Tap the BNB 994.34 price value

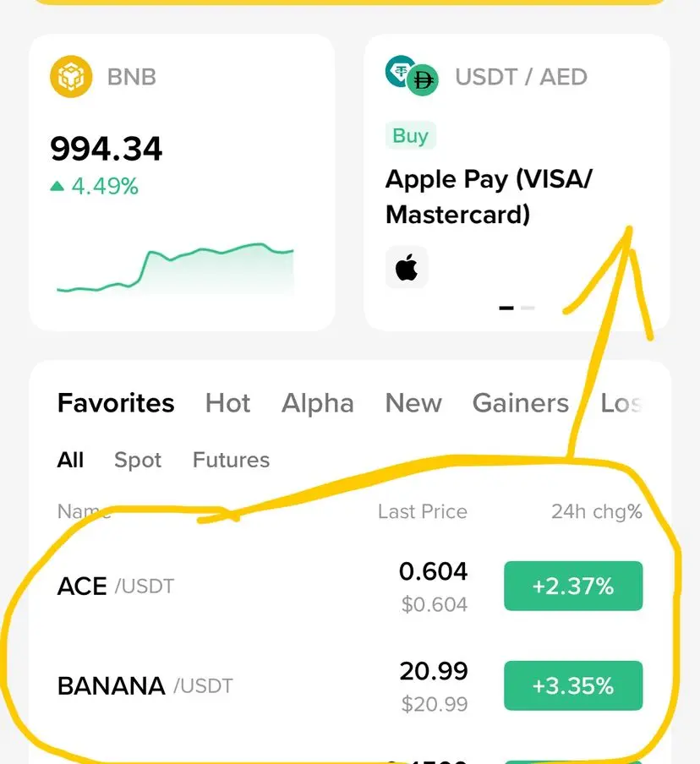(x=107, y=149)
